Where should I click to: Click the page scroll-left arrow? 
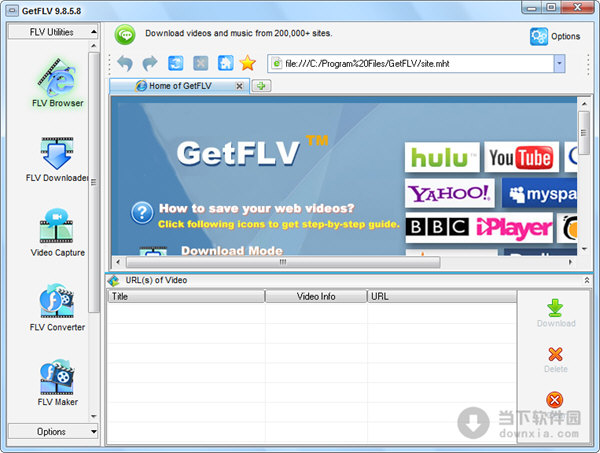click(118, 262)
